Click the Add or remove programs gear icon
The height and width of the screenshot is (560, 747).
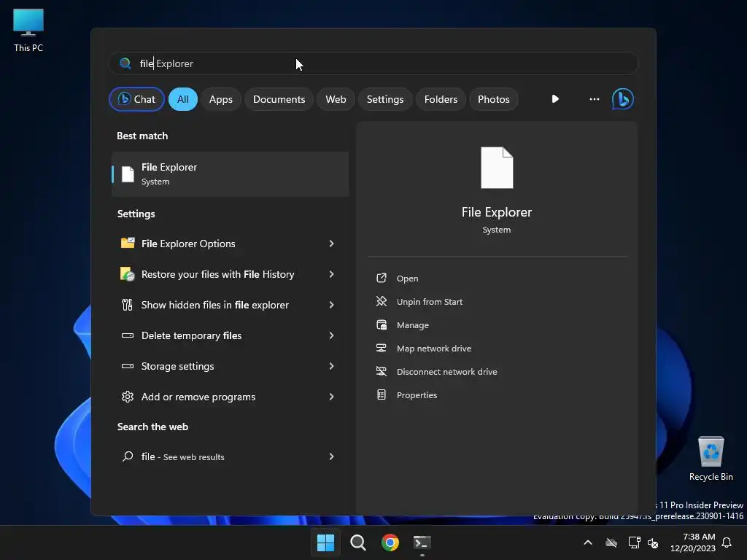pyautogui.click(x=127, y=397)
